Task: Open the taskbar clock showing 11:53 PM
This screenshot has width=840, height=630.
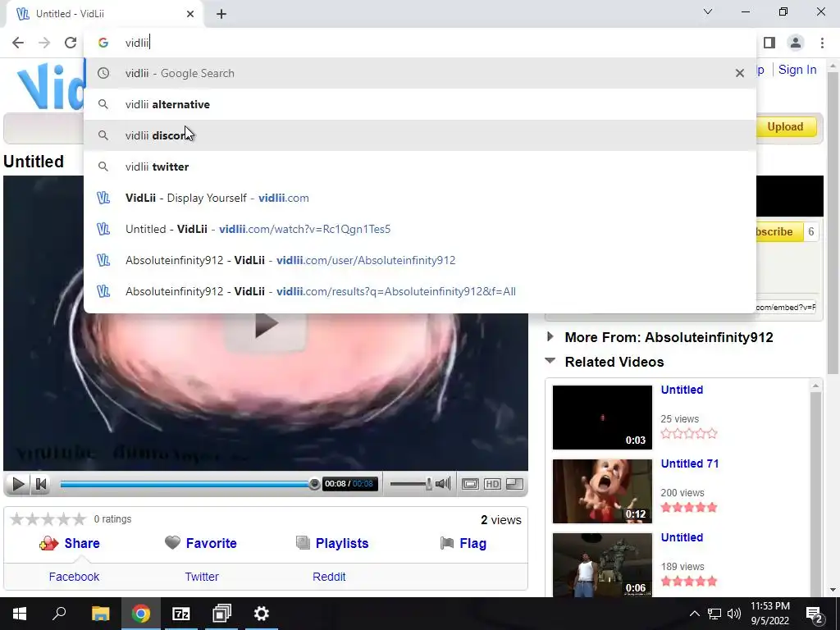Action: [769, 614]
